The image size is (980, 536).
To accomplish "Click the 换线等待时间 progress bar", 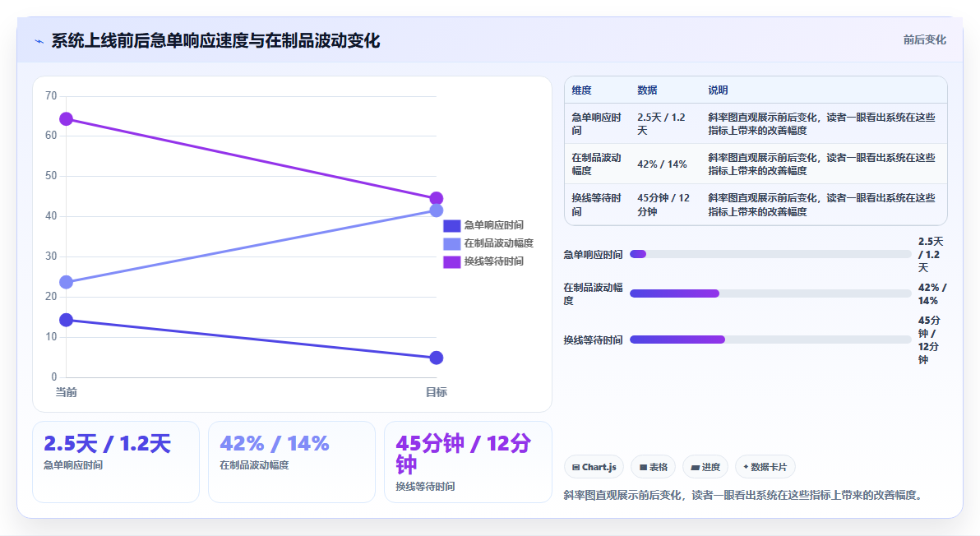I will tap(770, 340).
